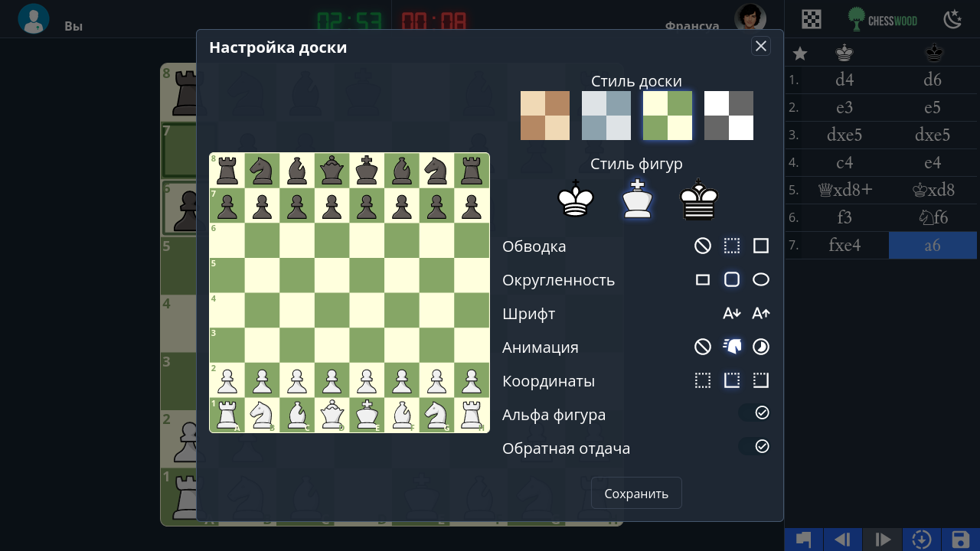Click Сохранить button
The height and width of the screenshot is (551, 980).
(636, 493)
